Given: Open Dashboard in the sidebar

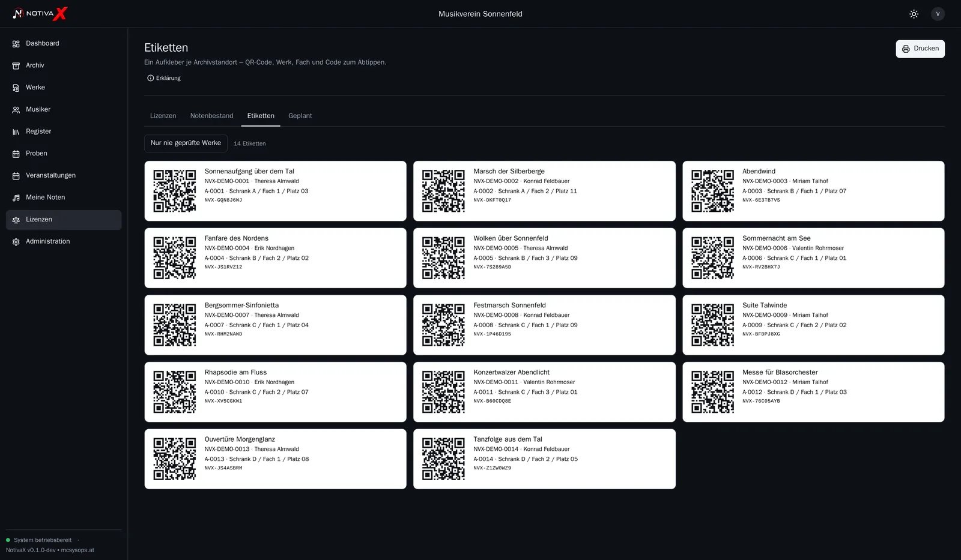Looking at the screenshot, I should coord(64,44).
